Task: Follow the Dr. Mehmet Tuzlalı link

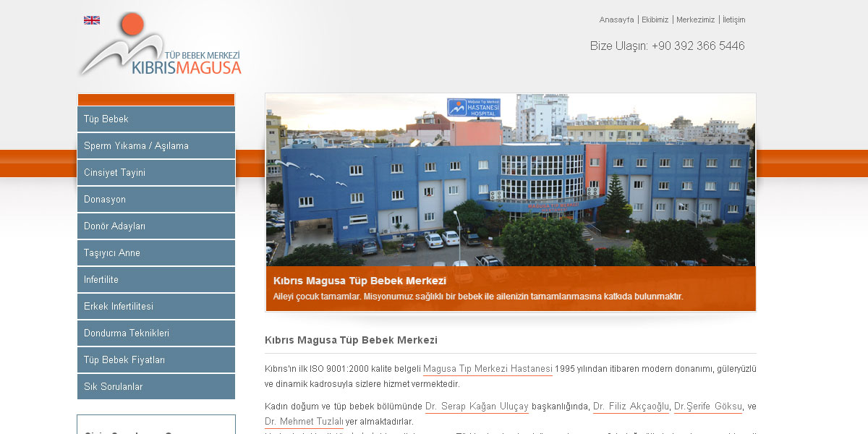Action: coord(304,422)
